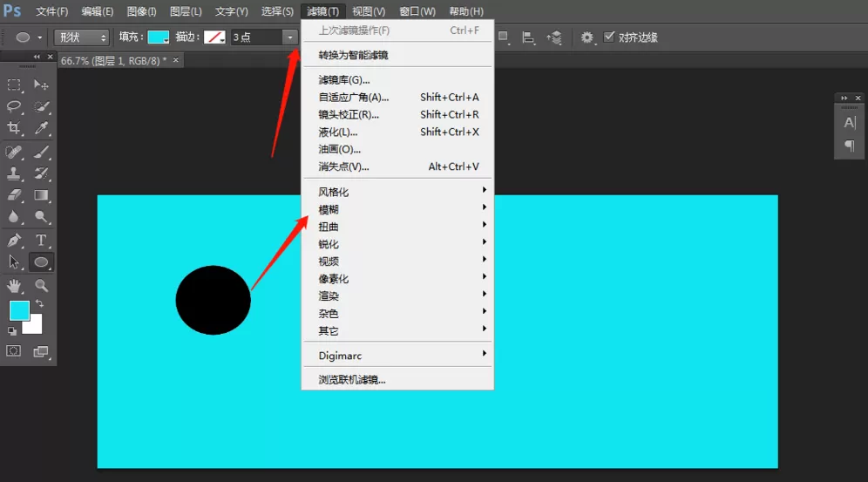Select the Hand tool
The height and width of the screenshot is (482, 868).
pyautogui.click(x=14, y=286)
